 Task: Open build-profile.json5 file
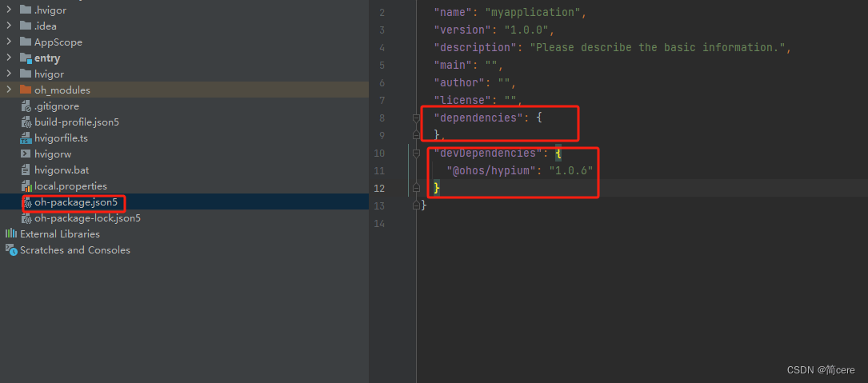pos(76,122)
